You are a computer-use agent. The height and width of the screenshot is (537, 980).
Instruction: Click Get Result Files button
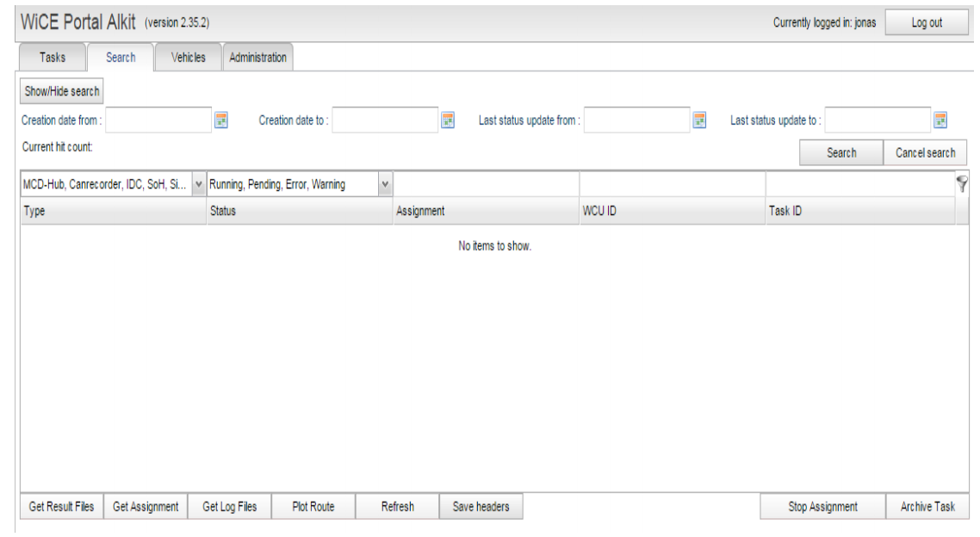(x=61, y=507)
